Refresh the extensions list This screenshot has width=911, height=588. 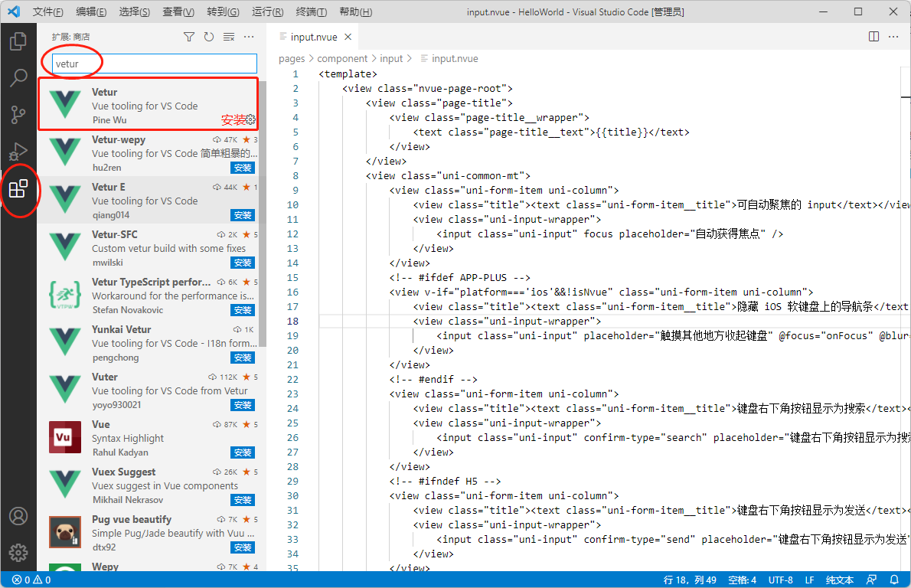click(209, 36)
